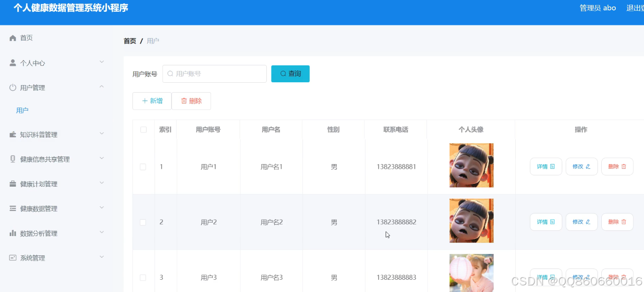The height and width of the screenshot is (292, 644).
Task: Expand the 系统管理 chevron
Action: [102, 257]
